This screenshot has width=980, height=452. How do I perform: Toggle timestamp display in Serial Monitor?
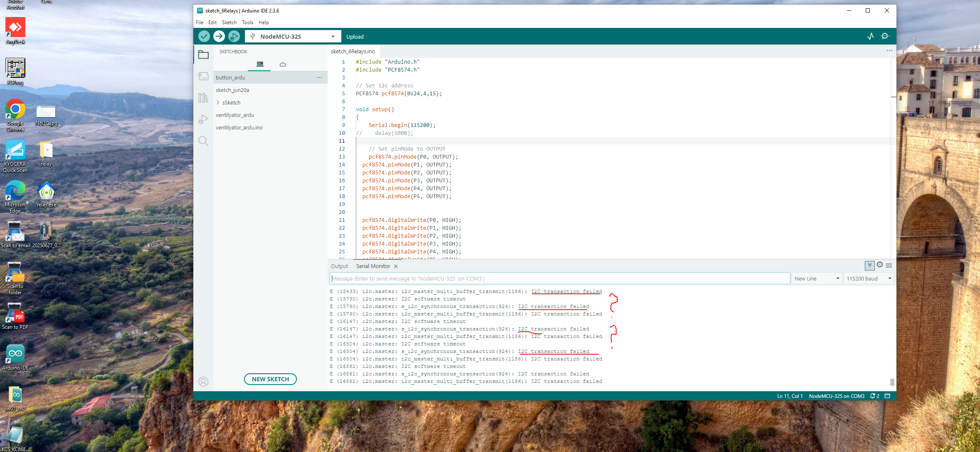click(x=880, y=265)
